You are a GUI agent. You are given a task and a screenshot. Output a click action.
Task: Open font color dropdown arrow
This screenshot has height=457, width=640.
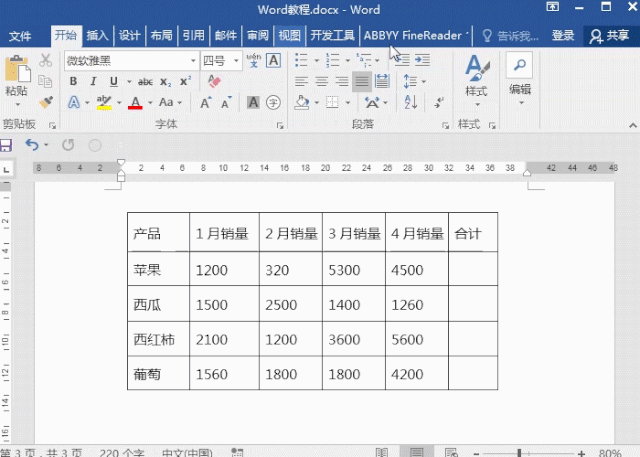[x=150, y=102]
